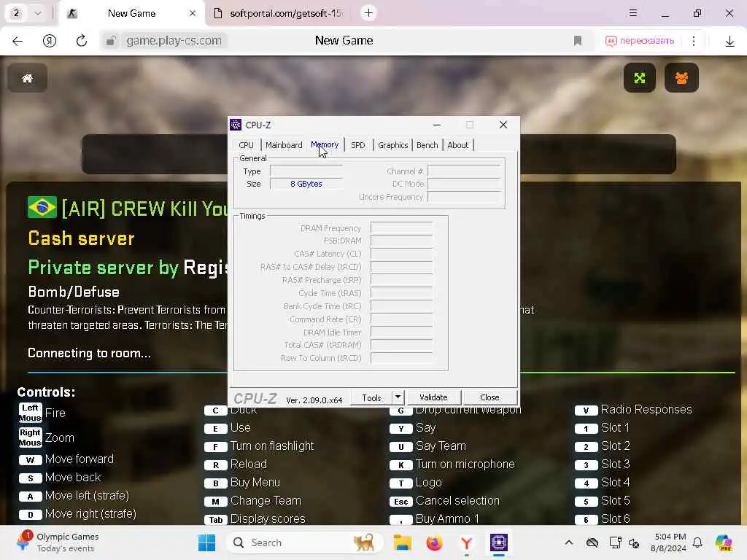The image size is (747, 560).
Task: Click the memory Size field 8 GBytes
Action: pos(306,184)
